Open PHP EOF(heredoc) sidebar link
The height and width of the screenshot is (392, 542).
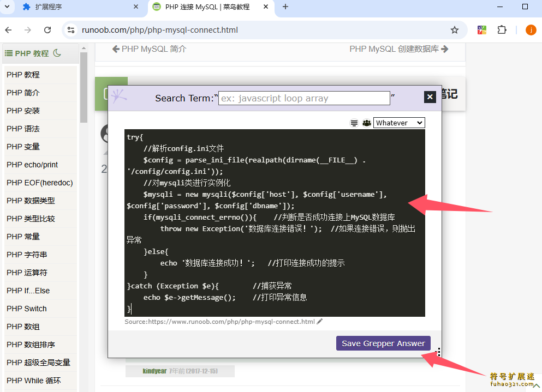point(41,182)
